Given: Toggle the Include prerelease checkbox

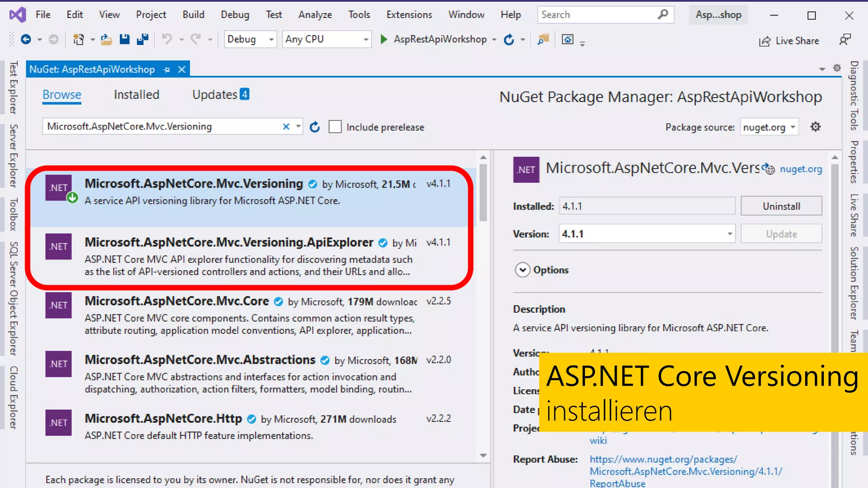Looking at the screenshot, I should [x=335, y=127].
